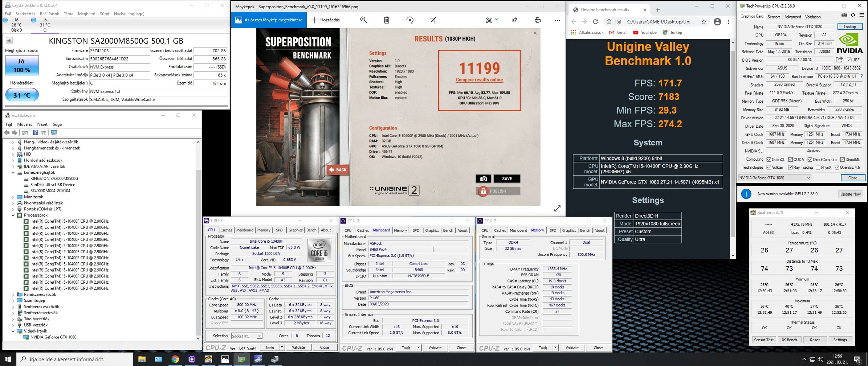Viewport: 868px width, 366px height.
Task: Open Tools dropdown arrow in CPU-Z Mainboard window
Action: (x=419, y=348)
